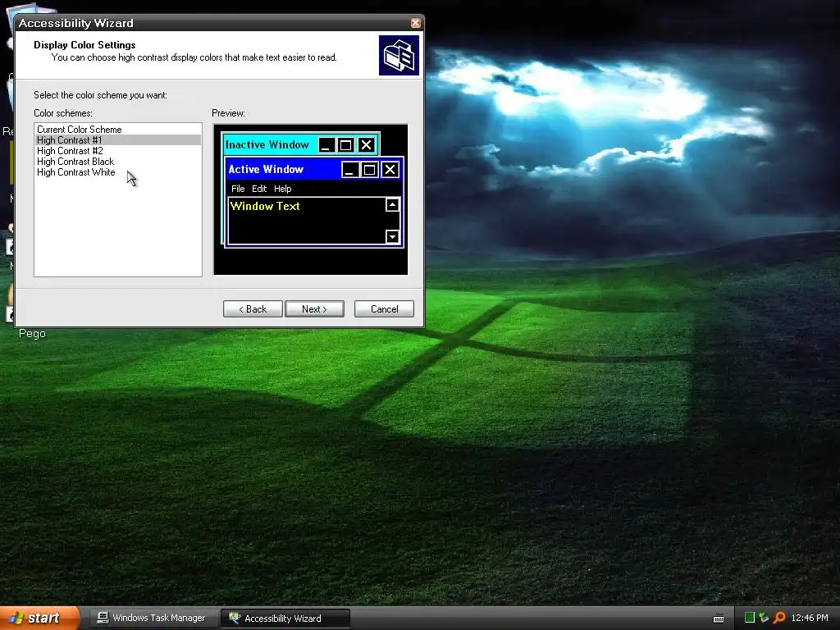Click preview Active Window maximize icon
Image resolution: width=840 pixels, height=630 pixels.
point(370,170)
